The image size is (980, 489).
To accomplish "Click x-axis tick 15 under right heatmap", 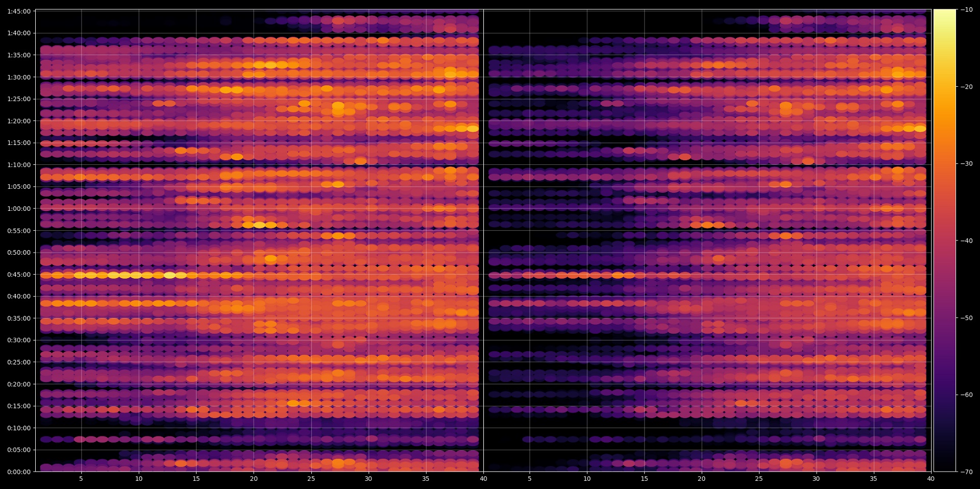I will point(644,479).
